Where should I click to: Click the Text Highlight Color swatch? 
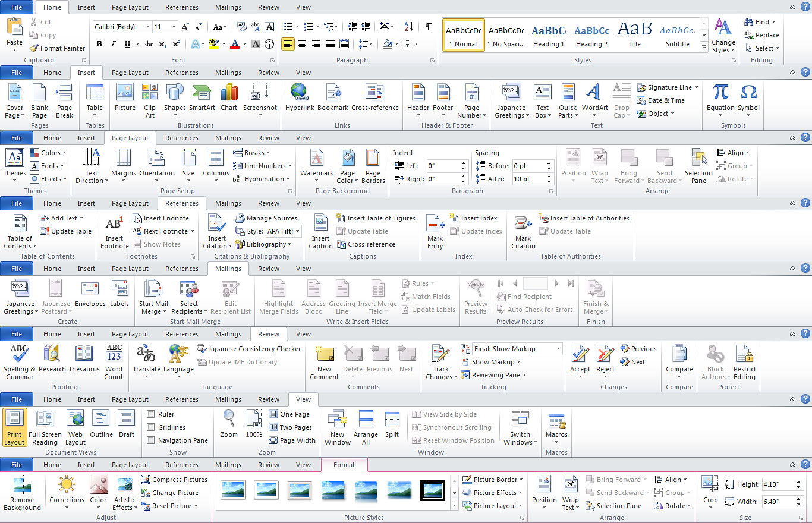point(214,44)
